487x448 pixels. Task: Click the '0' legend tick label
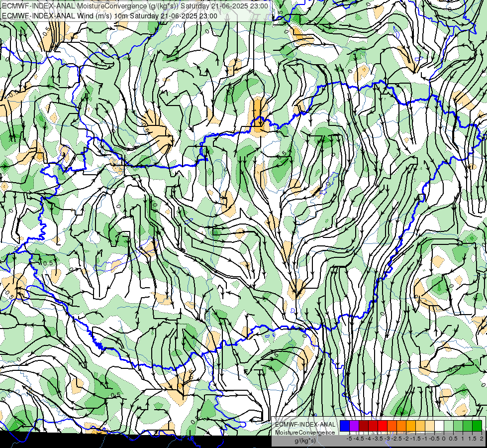pos(444,439)
